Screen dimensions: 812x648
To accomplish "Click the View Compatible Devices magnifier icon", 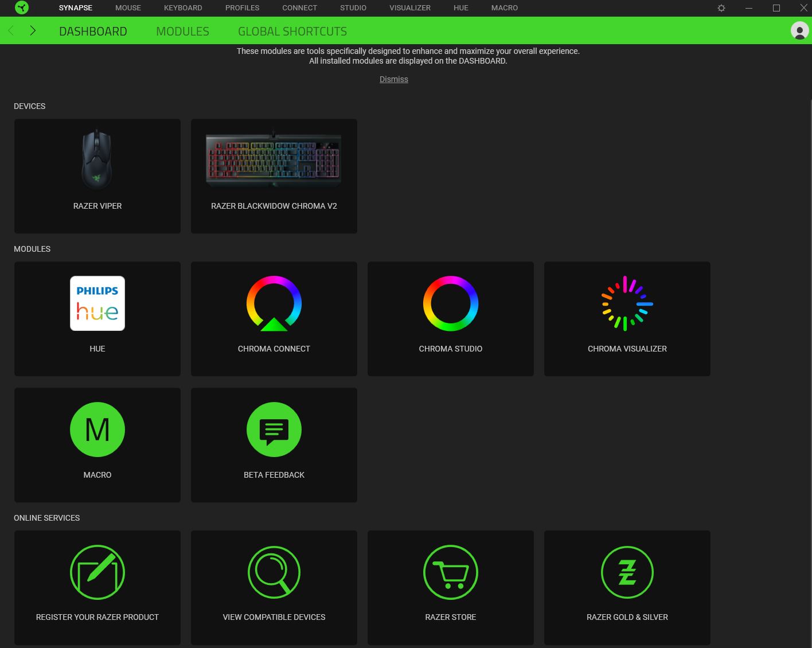I will tap(274, 572).
